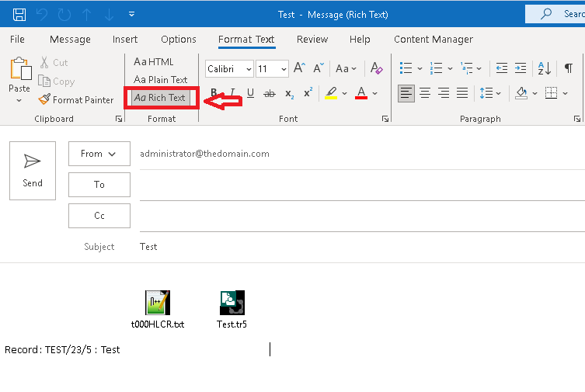
Task: Open the Review ribbon tab
Action: [312, 39]
